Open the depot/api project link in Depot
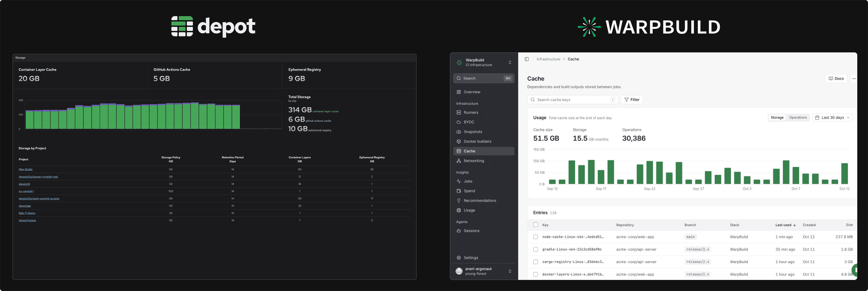Screen dimensions: 868x291 pyautogui.click(x=25, y=206)
